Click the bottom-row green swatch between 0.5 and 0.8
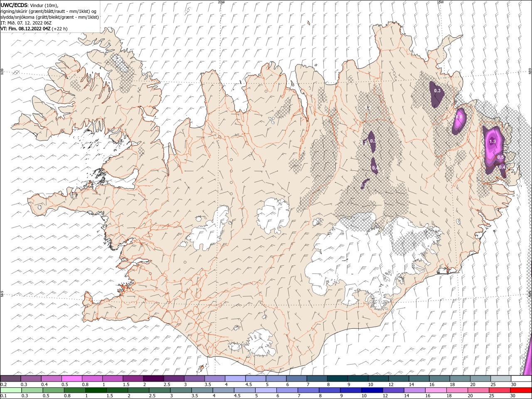The image size is (532, 399). coord(53,390)
